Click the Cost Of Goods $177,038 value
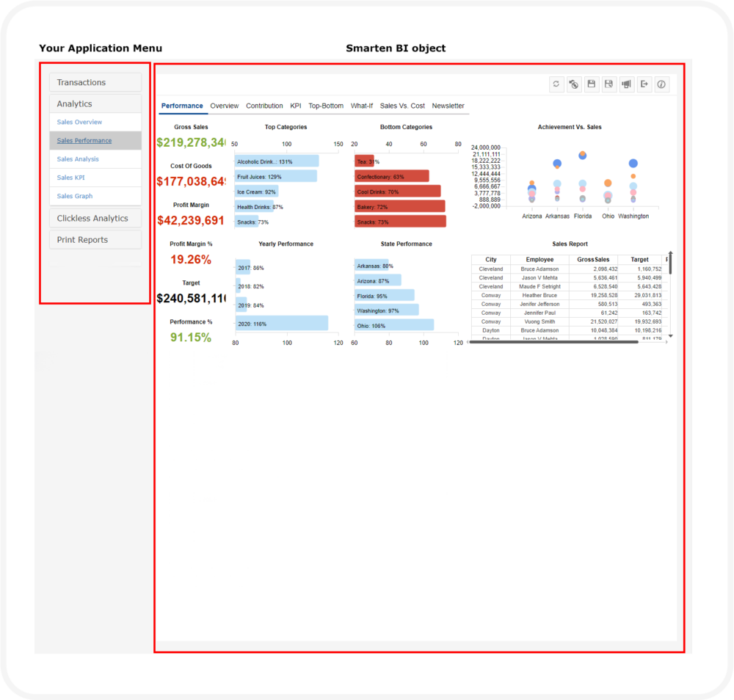Screen dimensions: 734x700 [x=191, y=181]
